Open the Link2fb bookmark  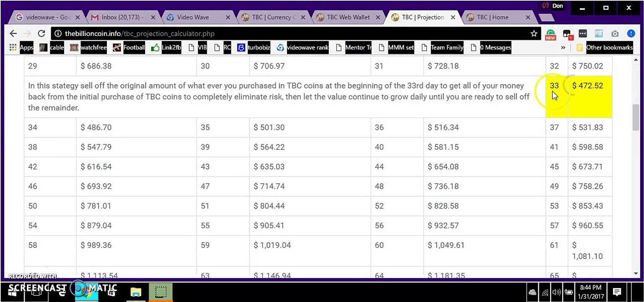[x=166, y=47]
